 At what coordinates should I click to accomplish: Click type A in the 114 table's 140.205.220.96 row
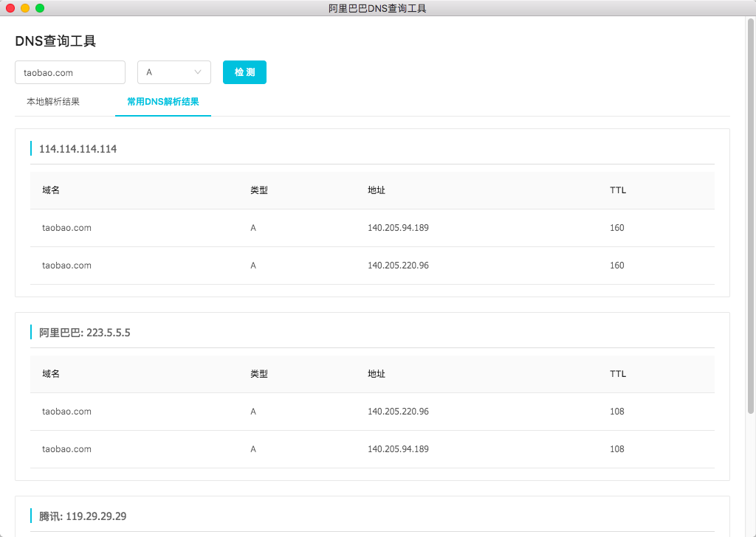tap(253, 266)
